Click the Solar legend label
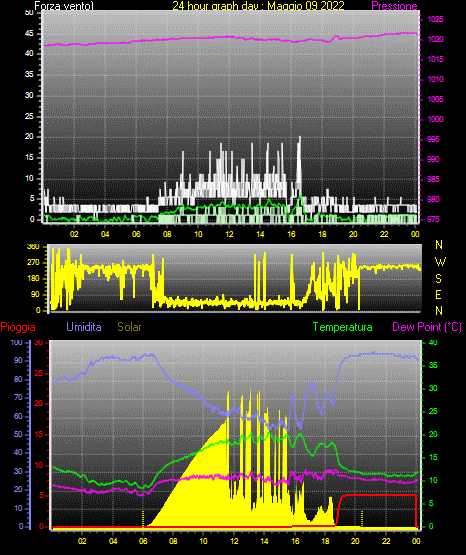Viewport: 466px width, 555px height. click(129, 327)
